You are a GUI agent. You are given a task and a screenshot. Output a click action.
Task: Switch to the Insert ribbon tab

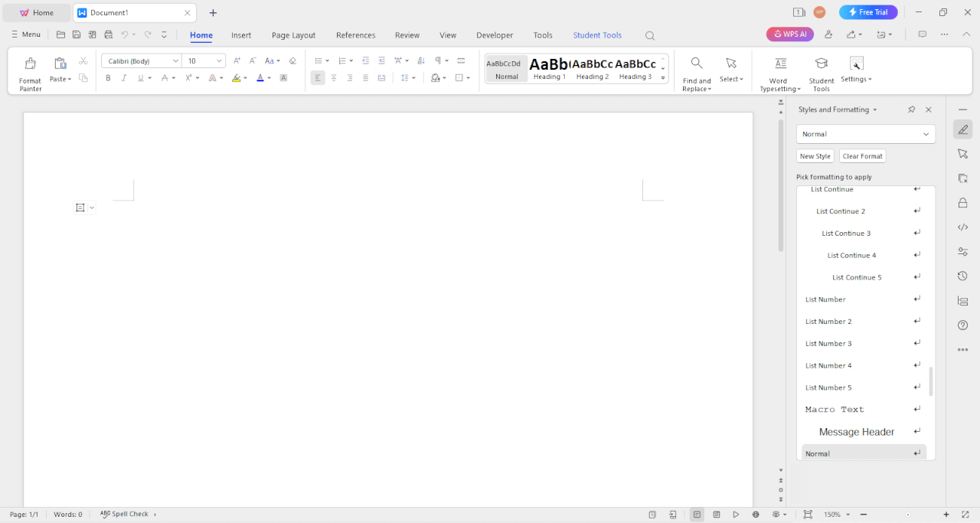[x=241, y=34]
